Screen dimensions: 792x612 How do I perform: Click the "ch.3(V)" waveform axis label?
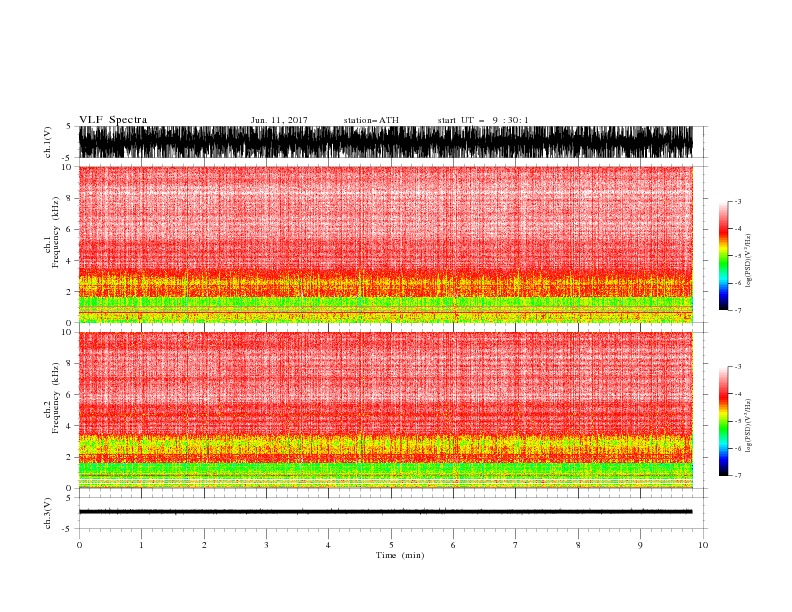pos(48,513)
